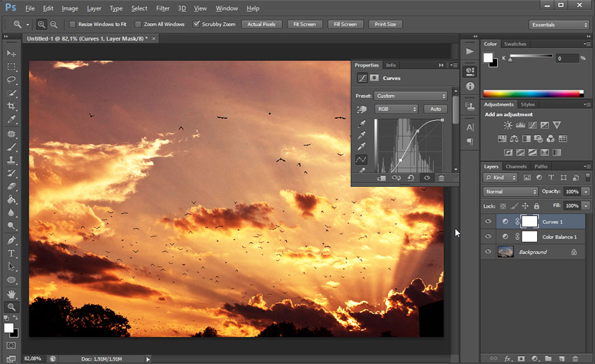
Task: Select the Ellipse shape tool
Action: point(12,280)
